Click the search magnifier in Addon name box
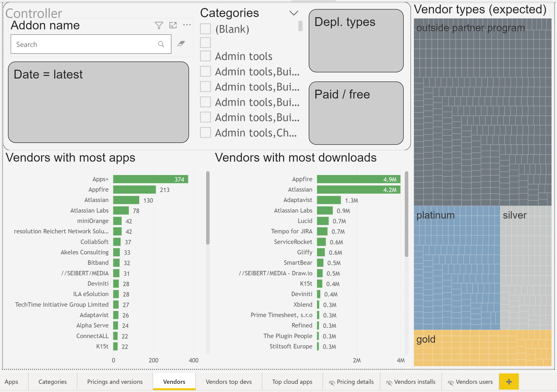This screenshot has height=392, width=557. pyautogui.click(x=161, y=44)
